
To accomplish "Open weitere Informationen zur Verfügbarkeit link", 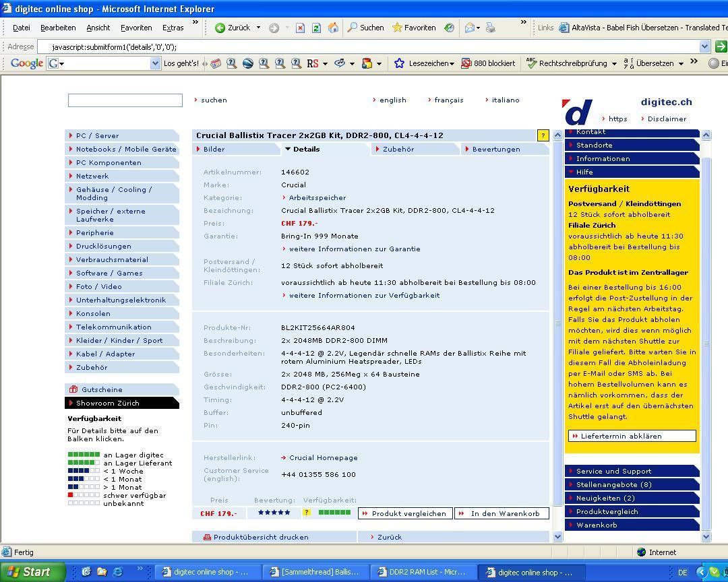I will click(x=365, y=295).
